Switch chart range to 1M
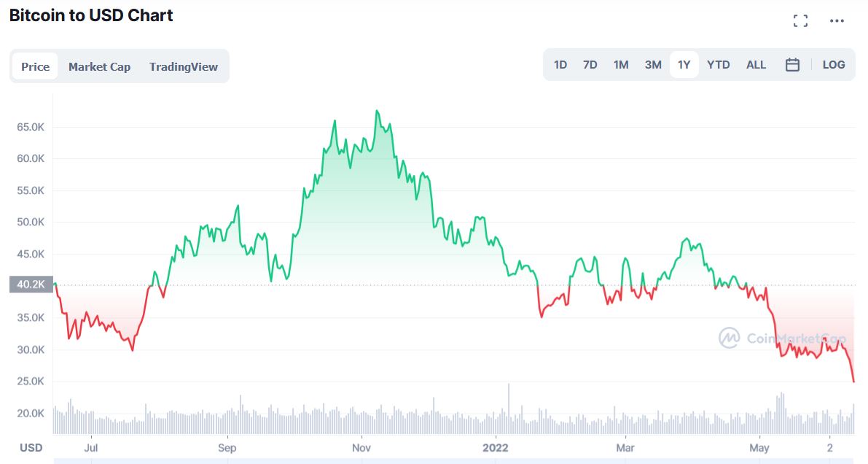 620,65
